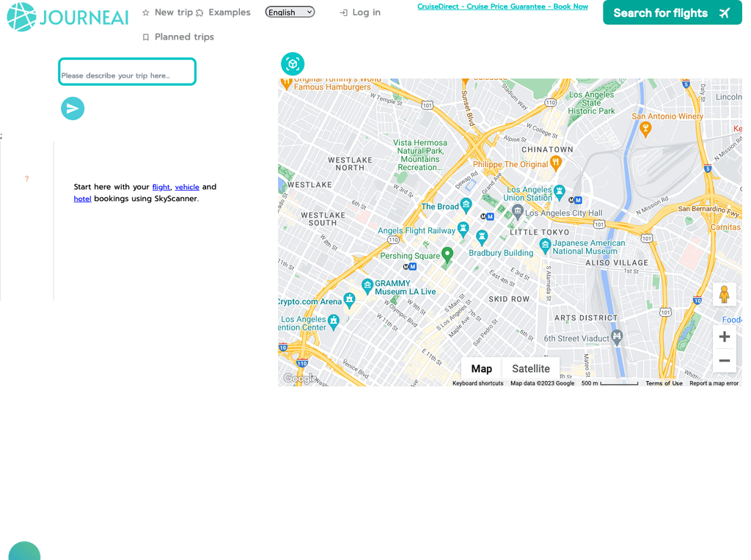Select Los Angeles Union Station marker

coord(559,193)
